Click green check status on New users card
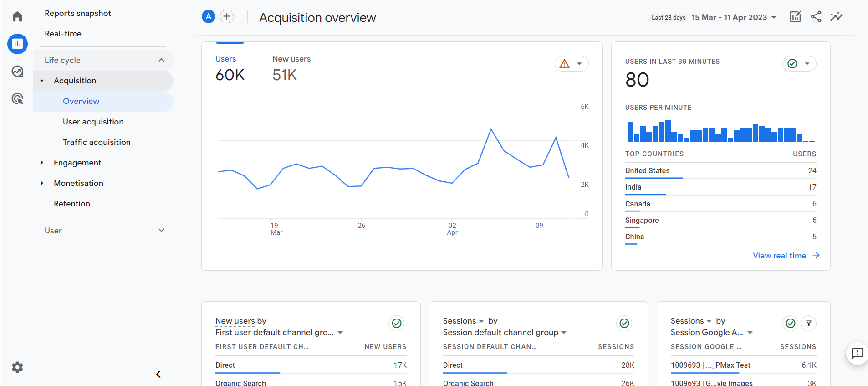The height and width of the screenshot is (386, 868). click(397, 323)
